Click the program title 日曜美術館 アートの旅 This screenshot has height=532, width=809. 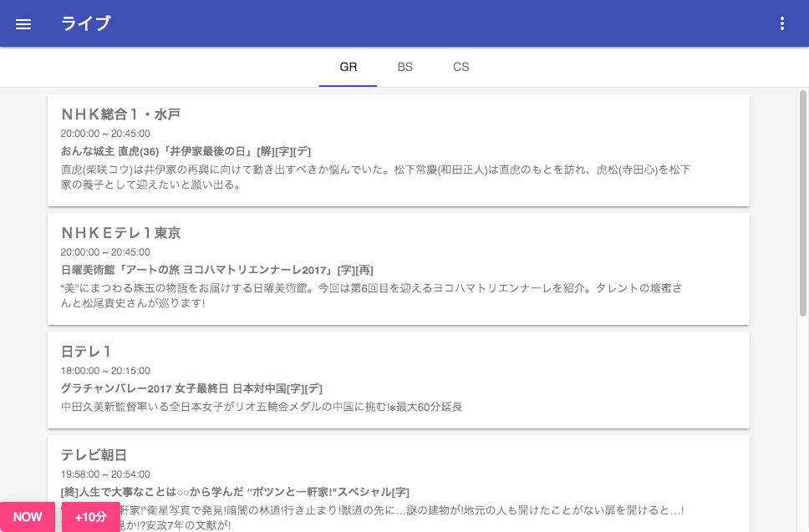tap(216, 270)
